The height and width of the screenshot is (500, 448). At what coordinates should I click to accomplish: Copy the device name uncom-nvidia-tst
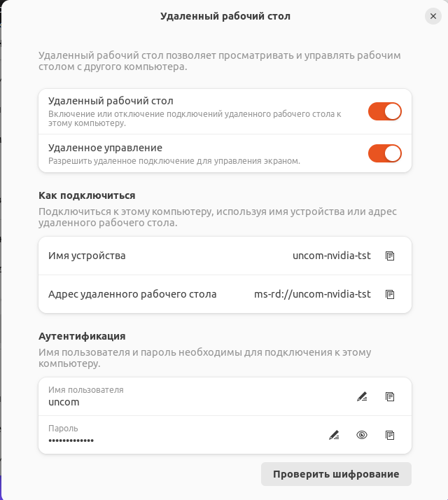click(390, 256)
